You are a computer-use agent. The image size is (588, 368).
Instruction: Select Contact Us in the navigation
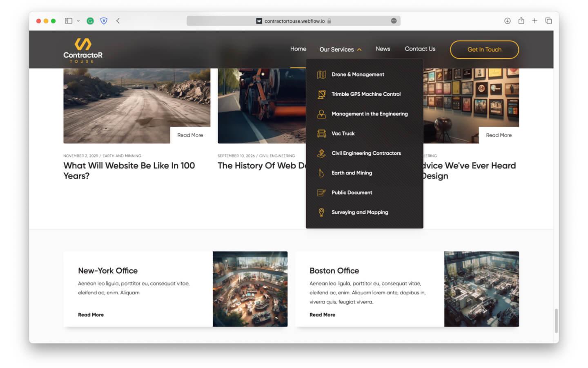tap(420, 49)
